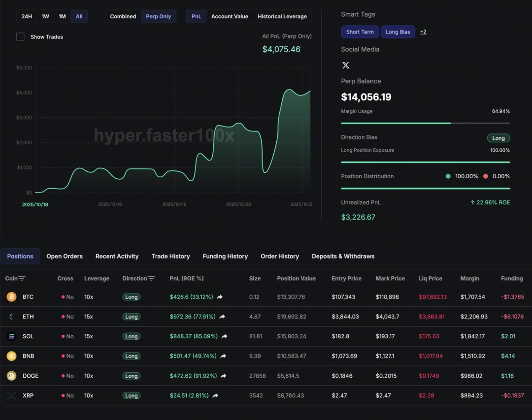
Task: Open the Trade History tab
Action: (170, 256)
